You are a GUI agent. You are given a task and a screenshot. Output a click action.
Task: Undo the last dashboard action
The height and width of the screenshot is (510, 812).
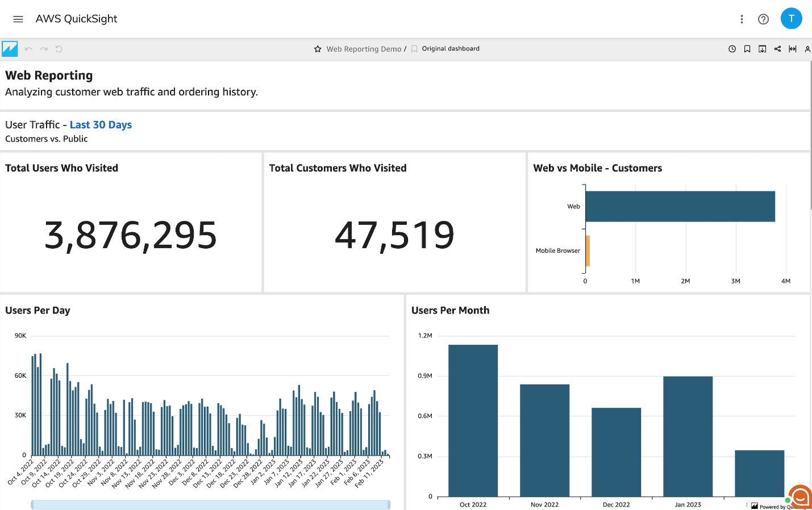tap(28, 49)
